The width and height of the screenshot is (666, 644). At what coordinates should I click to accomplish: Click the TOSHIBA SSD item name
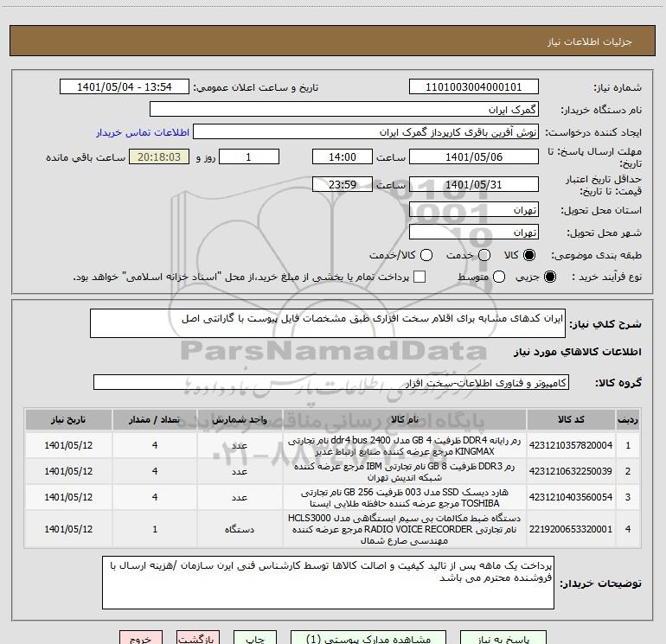point(405,497)
